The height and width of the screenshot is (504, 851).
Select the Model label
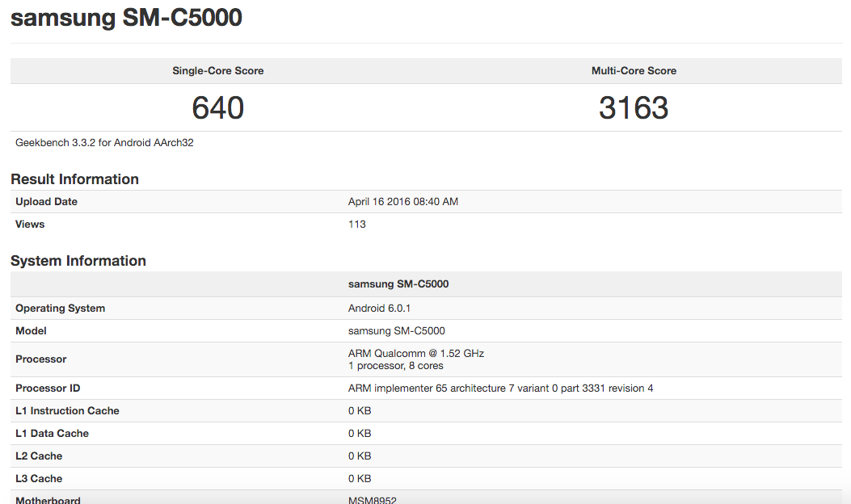coord(31,331)
